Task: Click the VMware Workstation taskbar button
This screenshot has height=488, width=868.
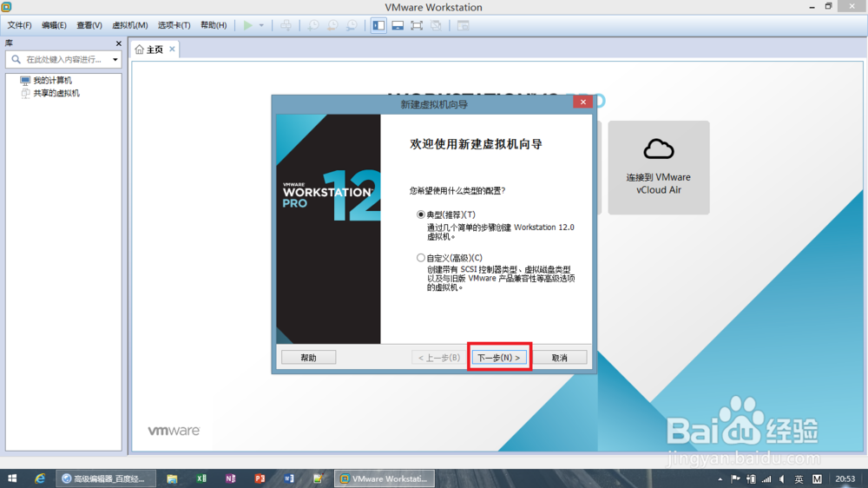Action: pyautogui.click(x=385, y=478)
